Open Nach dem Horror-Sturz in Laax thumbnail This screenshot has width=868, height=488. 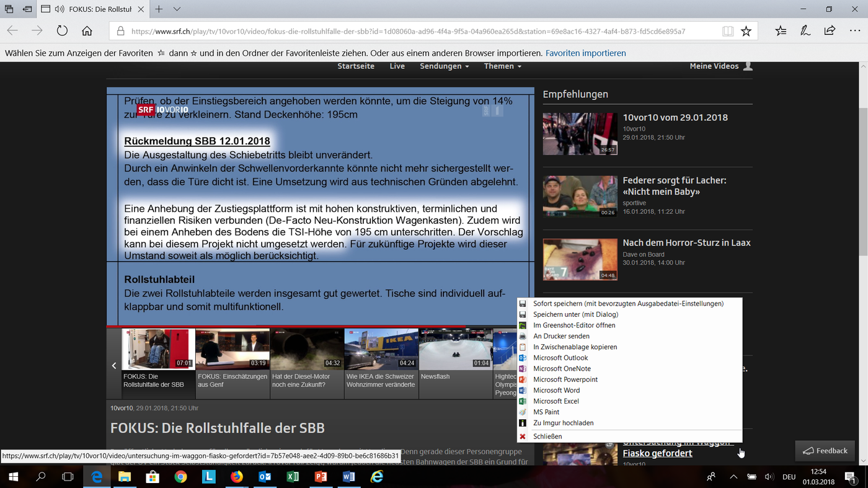click(x=580, y=259)
